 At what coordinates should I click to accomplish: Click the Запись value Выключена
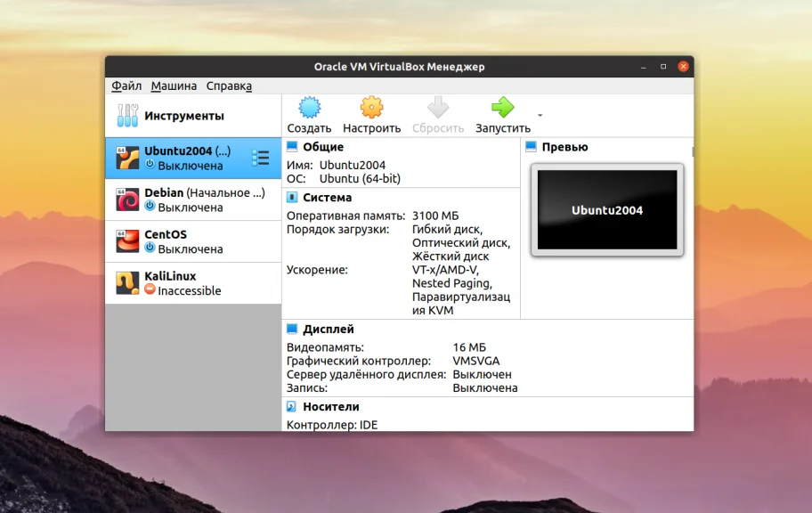pos(485,387)
